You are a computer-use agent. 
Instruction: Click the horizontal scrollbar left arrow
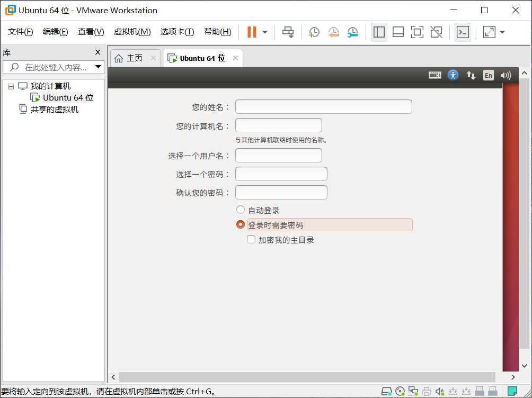[113, 377]
